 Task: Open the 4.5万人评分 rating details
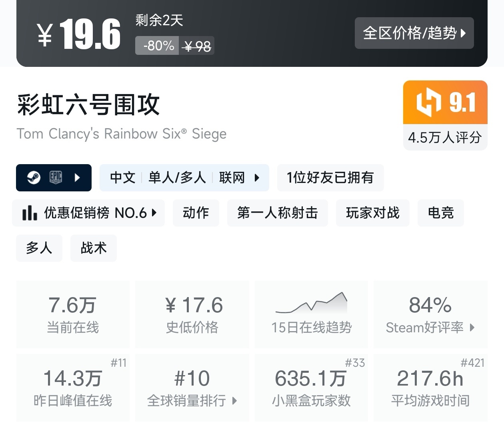pyautogui.click(x=445, y=137)
